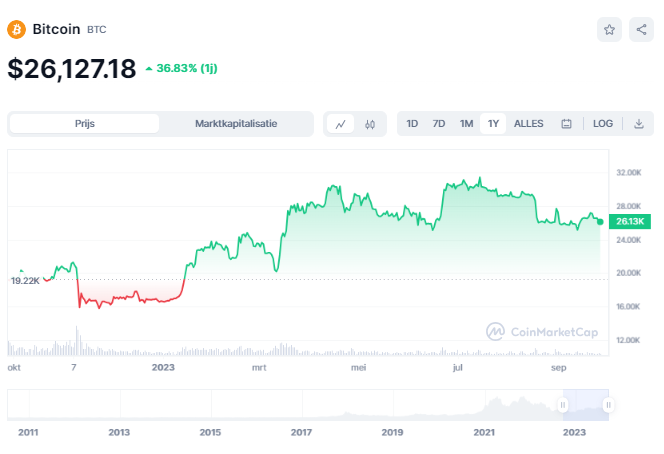Image resolution: width=664 pixels, height=454 pixels.
Task: Click the 26.13K current price label
Action: pos(630,221)
